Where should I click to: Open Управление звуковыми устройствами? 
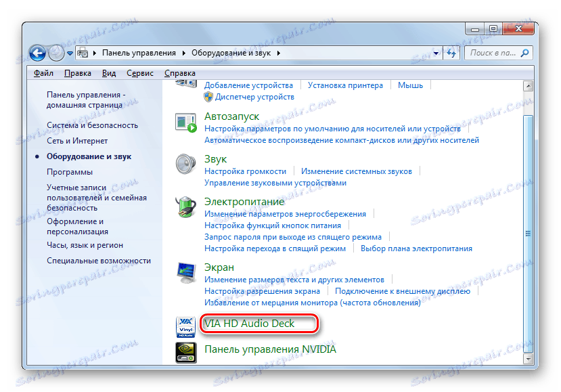[275, 183]
